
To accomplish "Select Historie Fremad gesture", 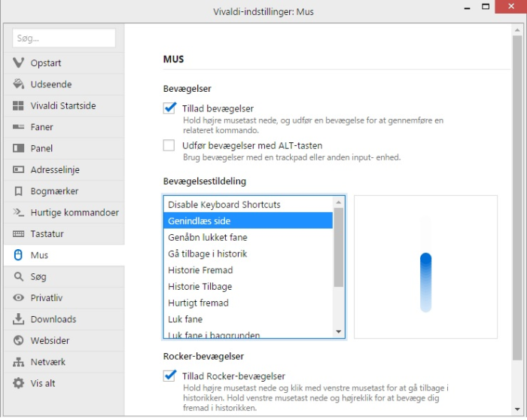I will click(x=248, y=270).
